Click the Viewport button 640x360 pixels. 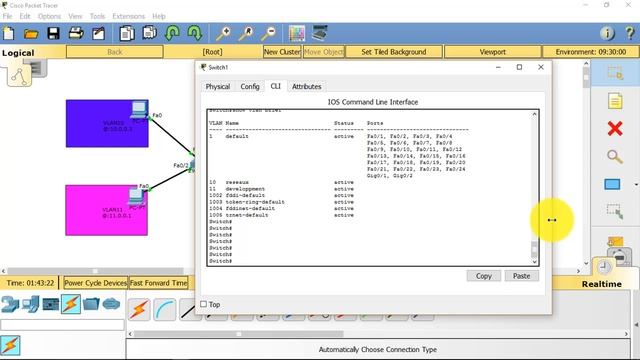(492, 52)
